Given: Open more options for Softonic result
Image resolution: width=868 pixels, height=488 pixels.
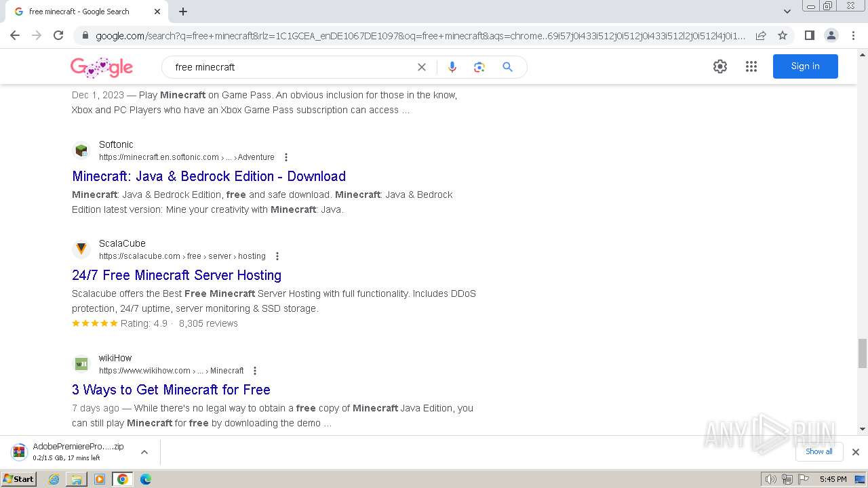Looking at the screenshot, I should point(286,157).
